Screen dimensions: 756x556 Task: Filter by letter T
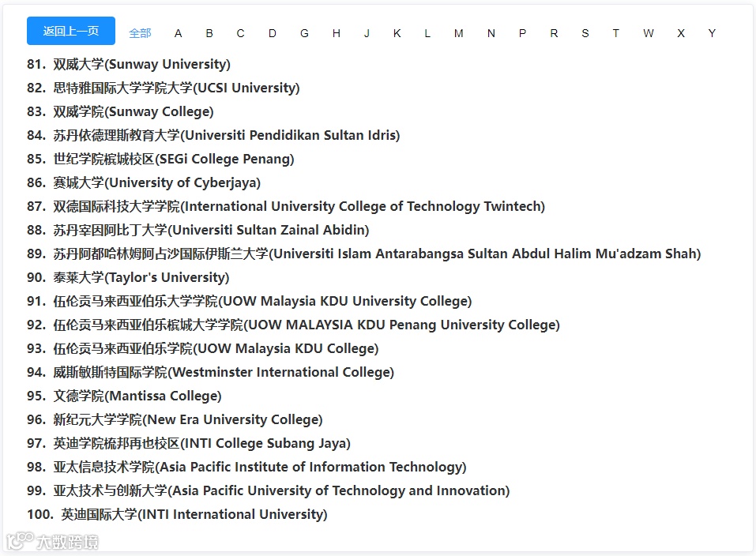click(x=615, y=33)
